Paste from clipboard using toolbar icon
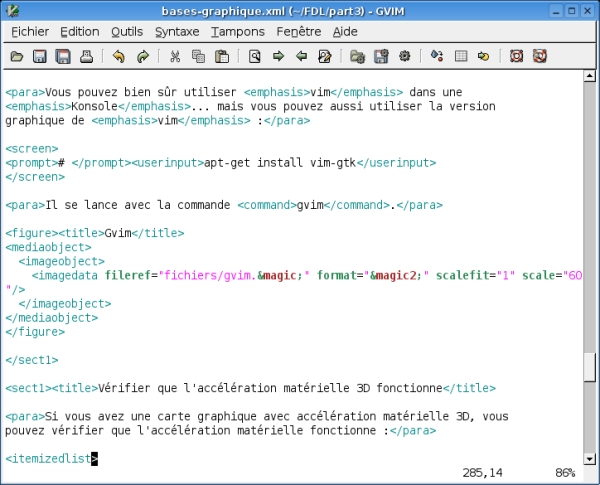 click(220, 56)
